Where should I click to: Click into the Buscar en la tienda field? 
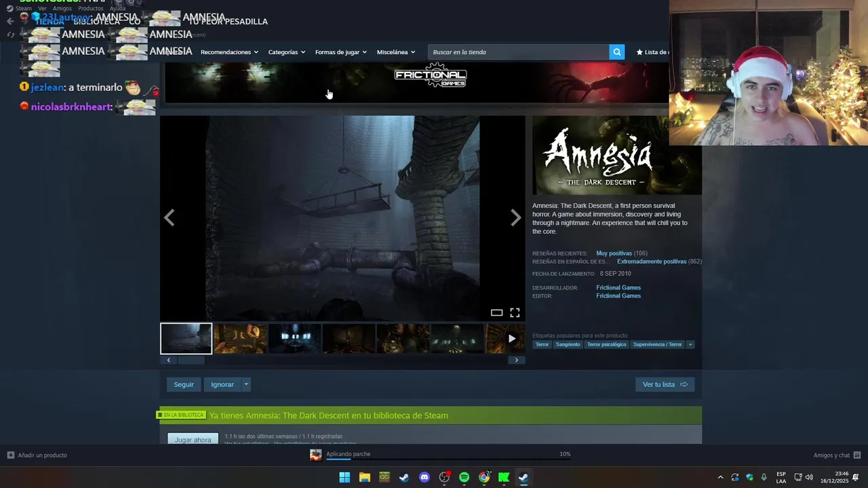pos(519,52)
